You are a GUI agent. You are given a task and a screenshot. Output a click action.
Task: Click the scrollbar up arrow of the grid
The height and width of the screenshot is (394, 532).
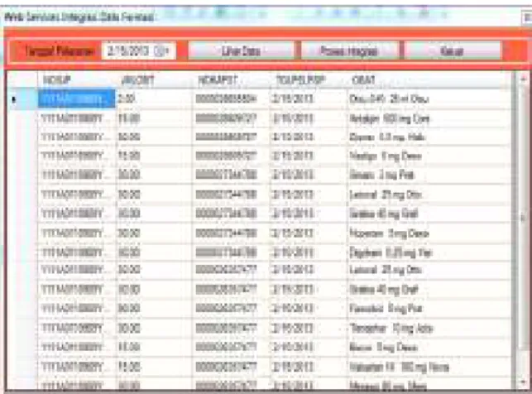tap(523, 79)
